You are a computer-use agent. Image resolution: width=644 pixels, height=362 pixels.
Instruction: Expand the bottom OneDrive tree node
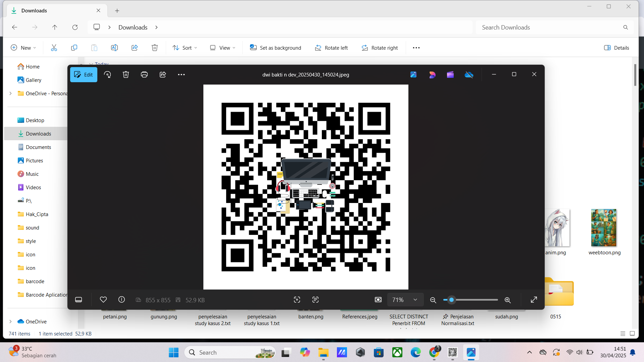10,321
